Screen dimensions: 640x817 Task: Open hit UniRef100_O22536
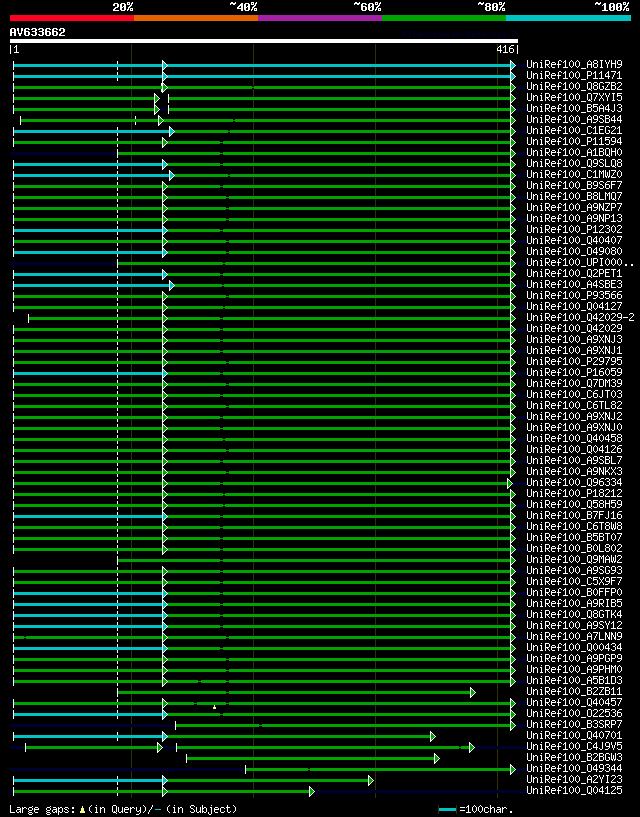(x=574, y=714)
